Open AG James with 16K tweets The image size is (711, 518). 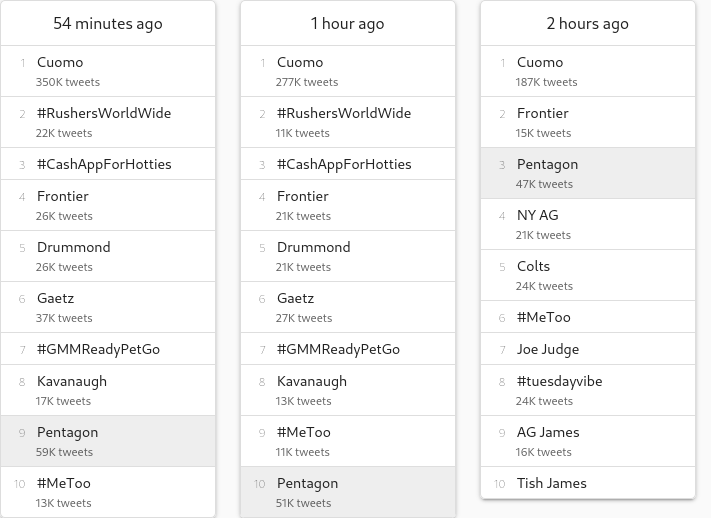tap(588, 441)
